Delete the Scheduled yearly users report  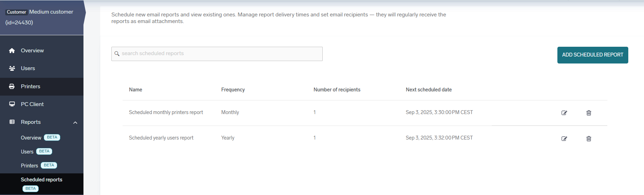(x=588, y=138)
